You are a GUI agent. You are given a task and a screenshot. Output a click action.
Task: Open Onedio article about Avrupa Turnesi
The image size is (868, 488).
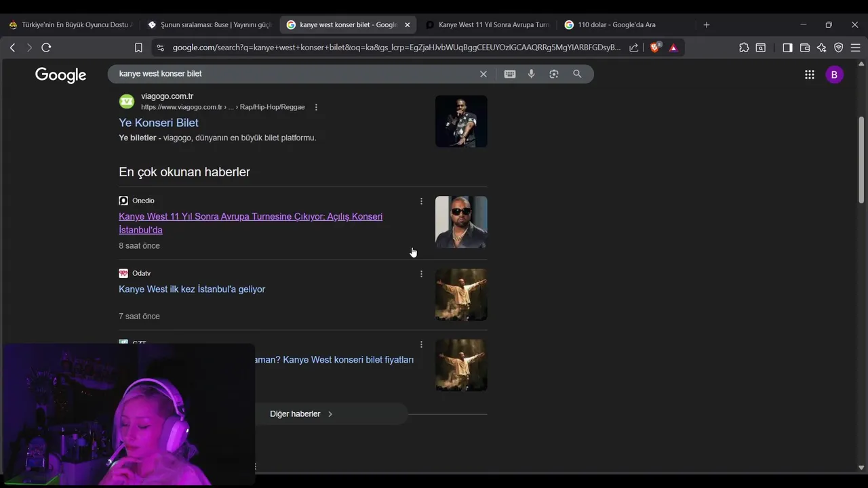tap(250, 223)
